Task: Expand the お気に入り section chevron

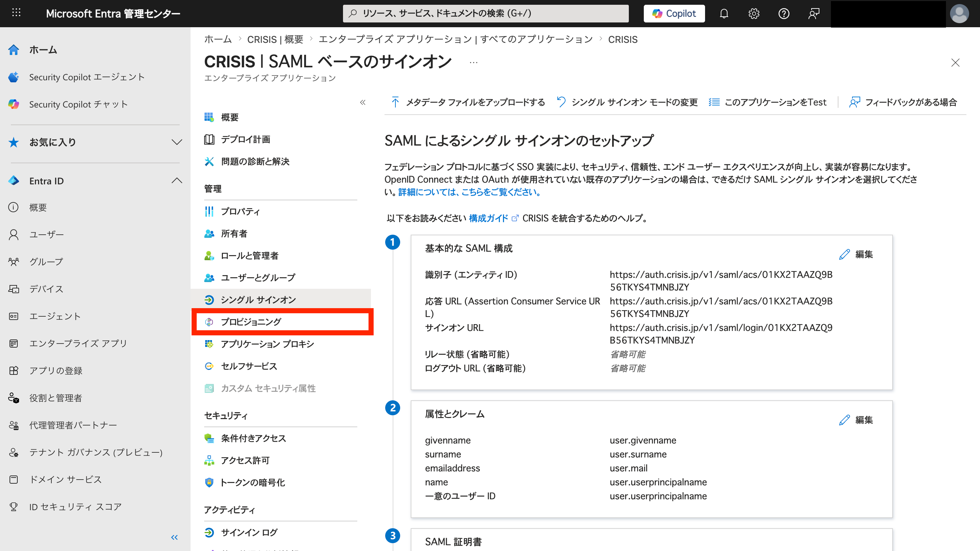Action: coord(177,142)
